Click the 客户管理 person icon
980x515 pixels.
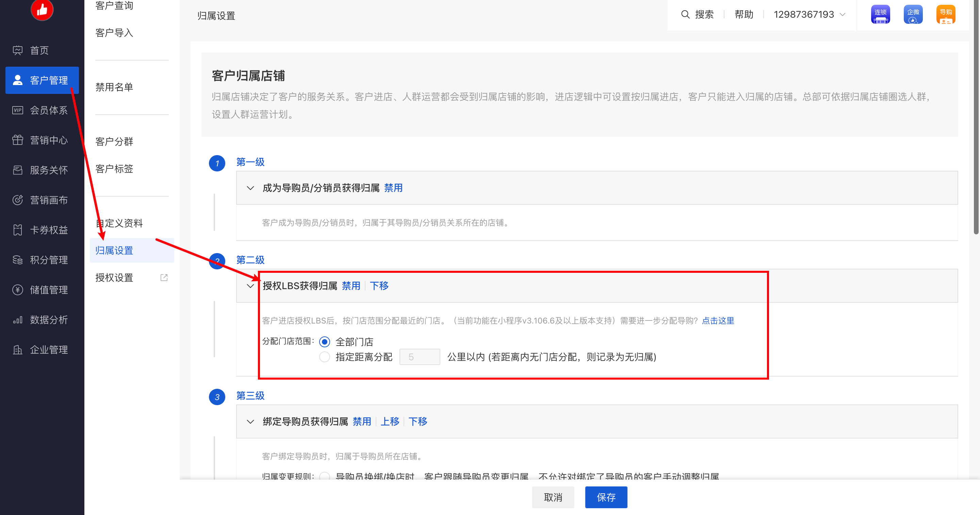pos(17,80)
